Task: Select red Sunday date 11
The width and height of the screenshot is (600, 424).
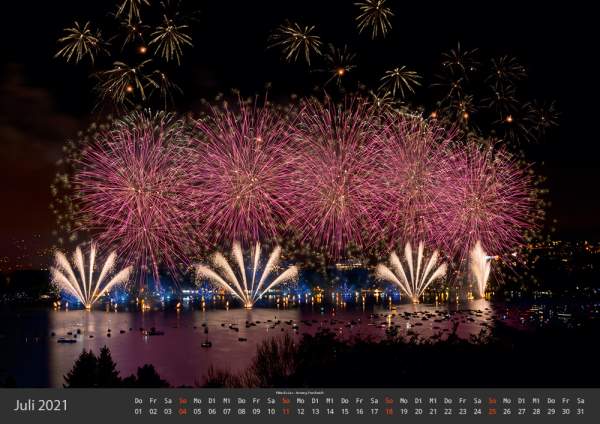Action: point(286,412)
